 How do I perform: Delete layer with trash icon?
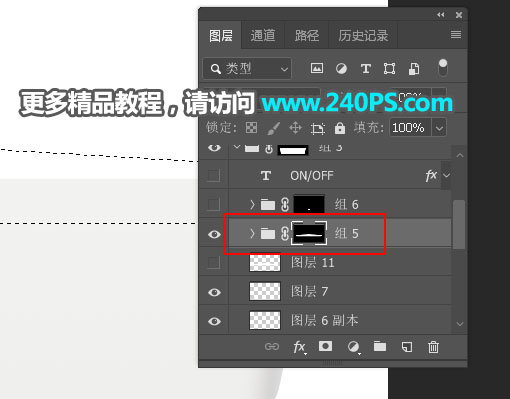click(x=433, y=347)
